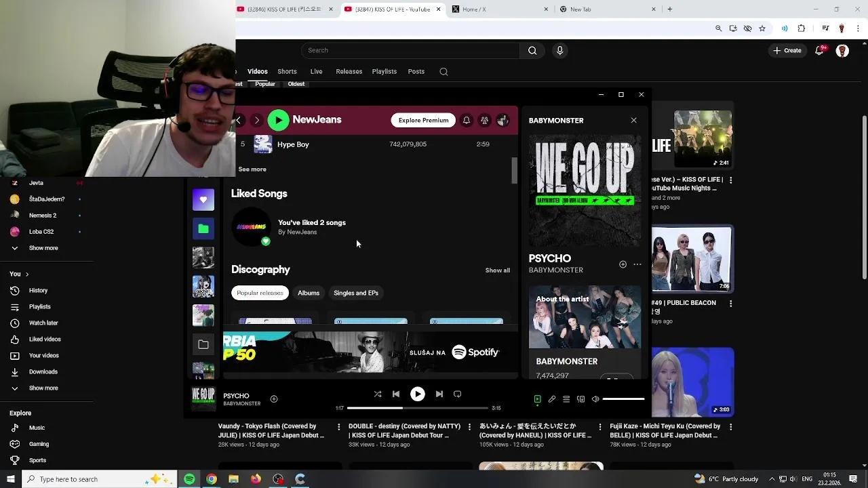
Task: Expand Show more below Downloads
Action: (x=43, y=388)
